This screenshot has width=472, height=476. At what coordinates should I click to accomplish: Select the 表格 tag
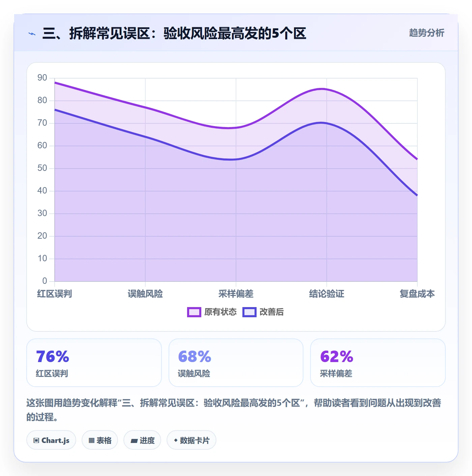click(x=100, y=440)
